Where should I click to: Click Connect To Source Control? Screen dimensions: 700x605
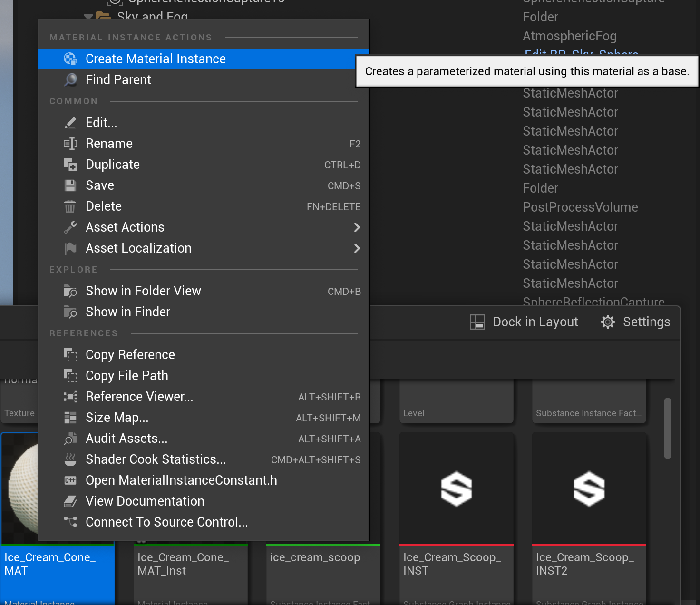click(166, 522)
